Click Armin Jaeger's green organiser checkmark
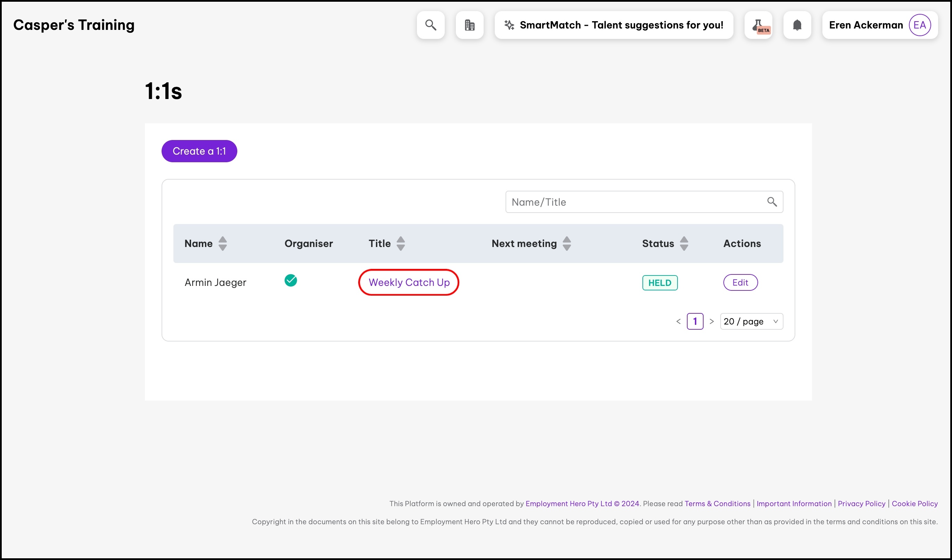Image resolution: width=952 pixels, height=560 pixels. click(290, 281)
